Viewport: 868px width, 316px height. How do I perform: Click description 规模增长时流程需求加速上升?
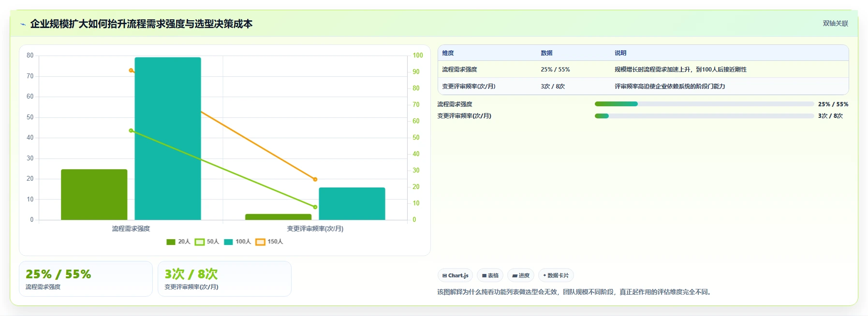pos(680,69)
